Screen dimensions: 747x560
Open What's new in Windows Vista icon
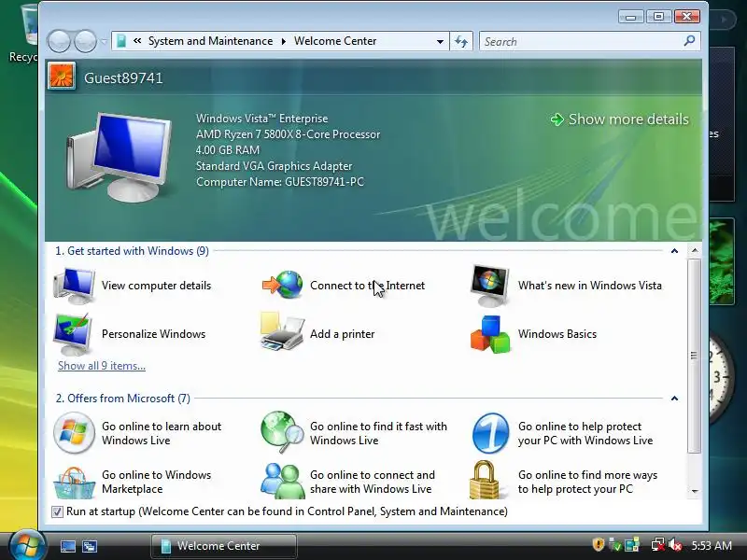click(x=489, y=286)
